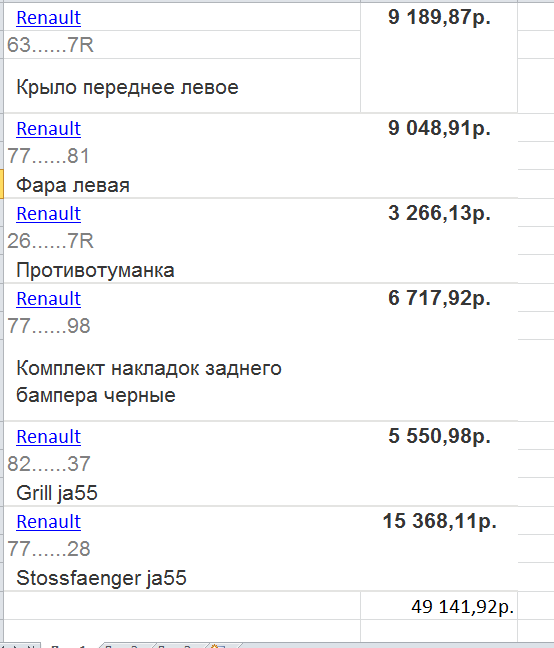Screen dimensions: 554x648
Task: Open the Renault link above 77......98
Action: click(48, 298)
